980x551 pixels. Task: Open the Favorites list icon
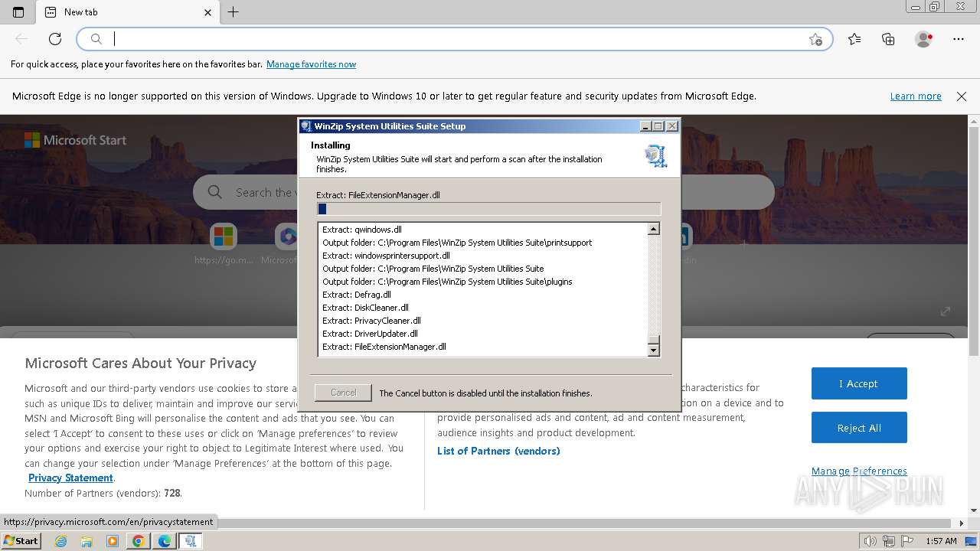854,39
